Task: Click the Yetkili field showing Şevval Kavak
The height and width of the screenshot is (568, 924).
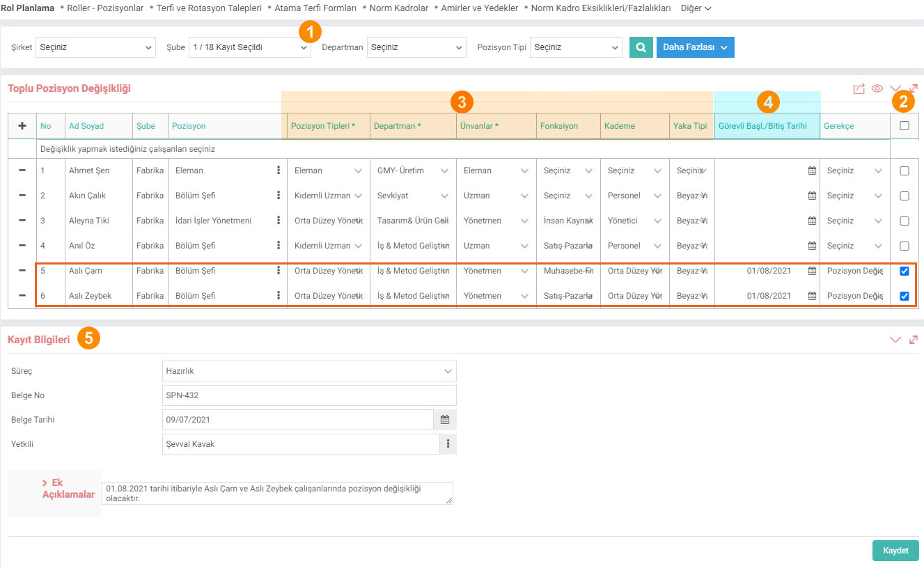Action: (301, 444)
